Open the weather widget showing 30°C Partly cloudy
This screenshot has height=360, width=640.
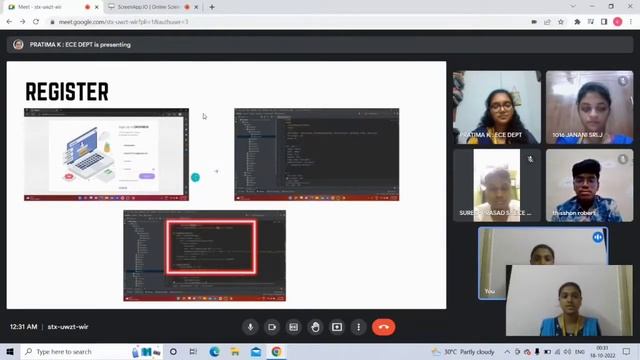(x=463, y=352)
